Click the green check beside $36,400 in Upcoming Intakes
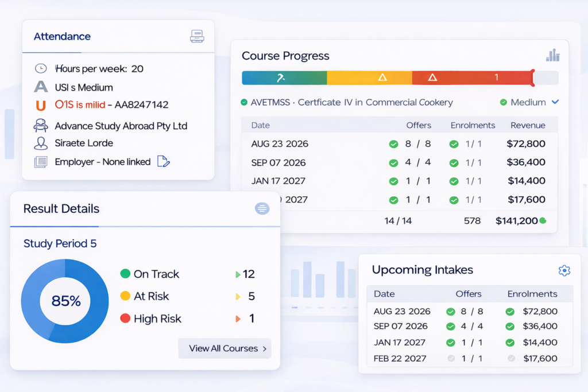Screen dimensions: 588x392 click(x=510, y=327)
